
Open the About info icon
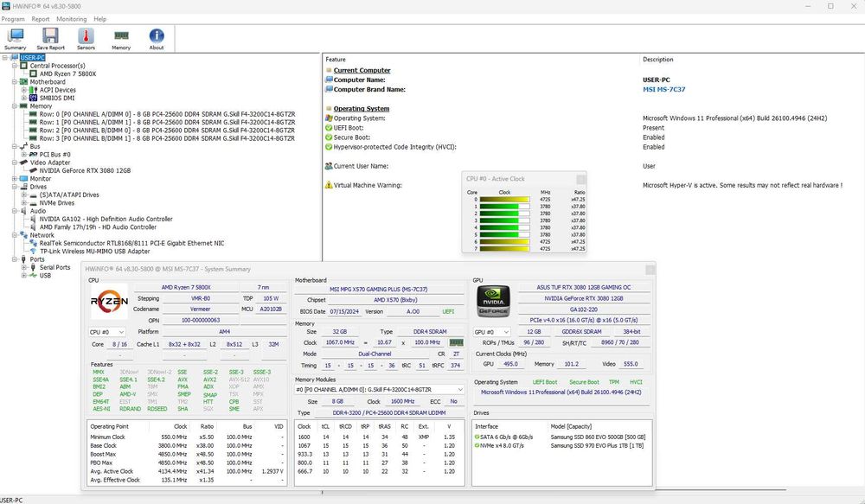(156, 39)
